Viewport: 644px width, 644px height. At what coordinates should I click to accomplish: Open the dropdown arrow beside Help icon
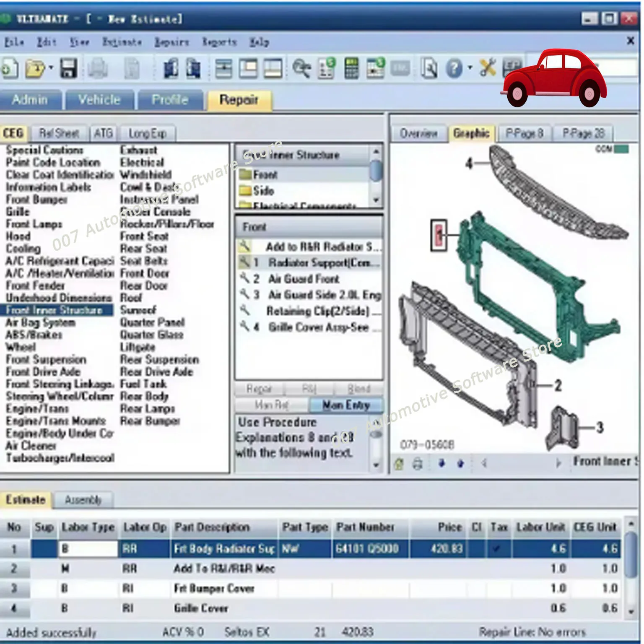[x=470, y=68]
